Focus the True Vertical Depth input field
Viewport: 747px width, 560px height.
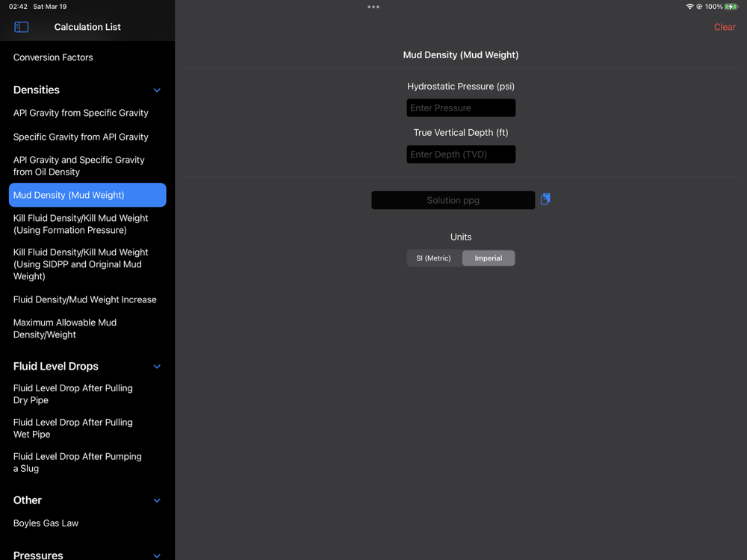click(461, 155)
